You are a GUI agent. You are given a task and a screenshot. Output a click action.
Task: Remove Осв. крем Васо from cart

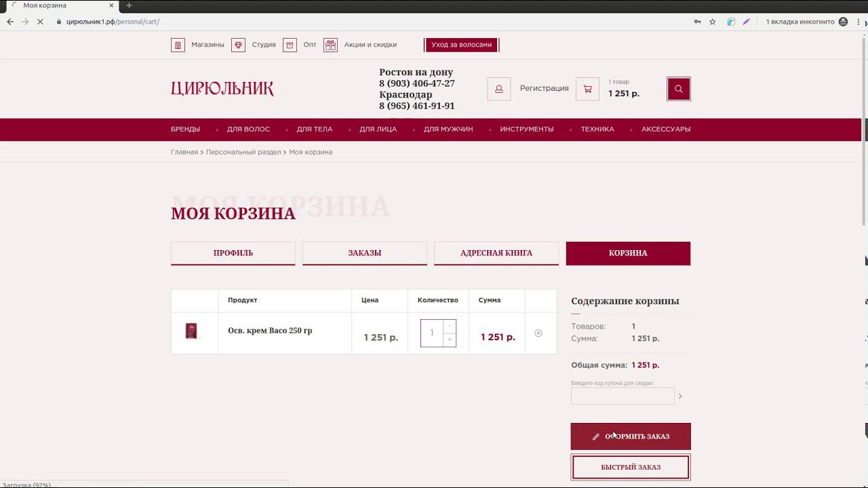click(x=538, y=333)
